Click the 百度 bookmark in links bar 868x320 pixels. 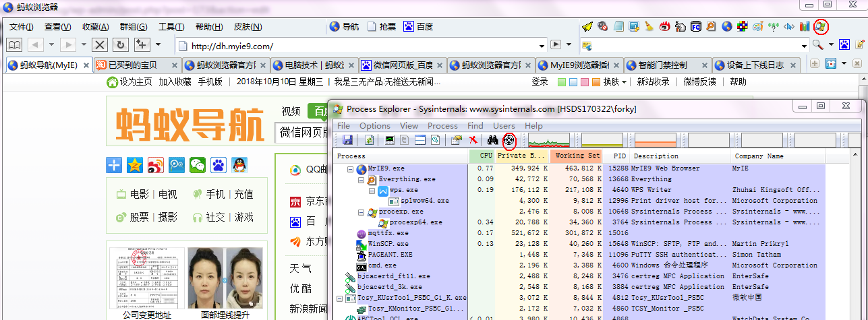point(418,27)
